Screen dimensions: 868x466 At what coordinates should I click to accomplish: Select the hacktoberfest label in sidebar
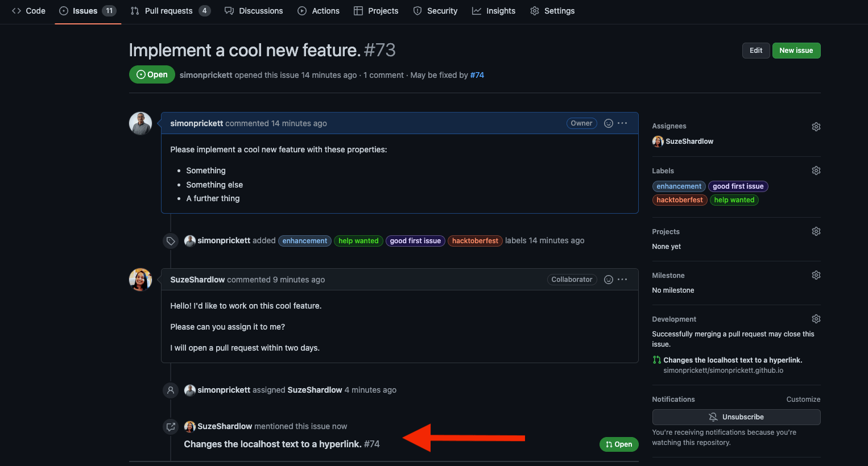click(x=679, y=200)
